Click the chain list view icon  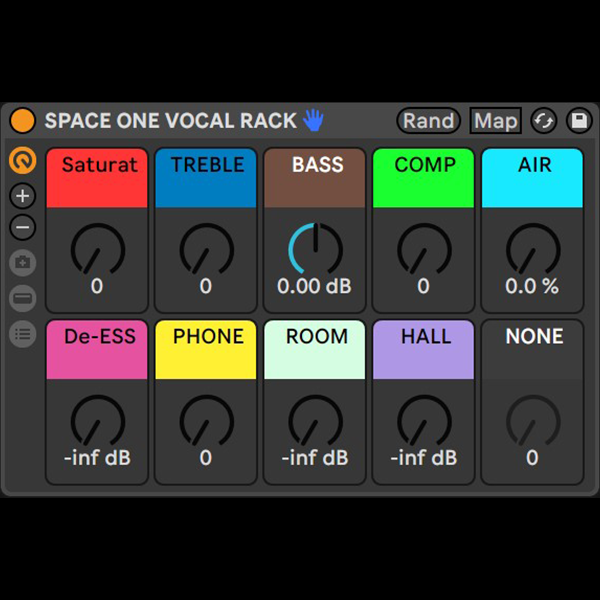click(x=23, y=334)
